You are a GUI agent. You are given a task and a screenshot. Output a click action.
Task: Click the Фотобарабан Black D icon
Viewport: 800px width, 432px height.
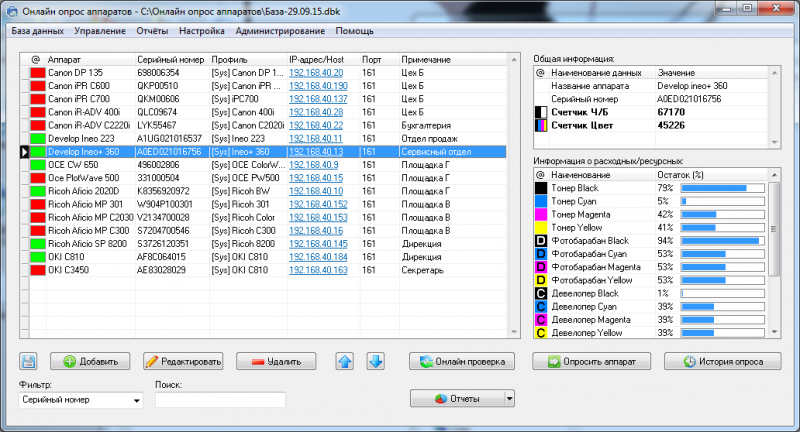pos(541,241)
